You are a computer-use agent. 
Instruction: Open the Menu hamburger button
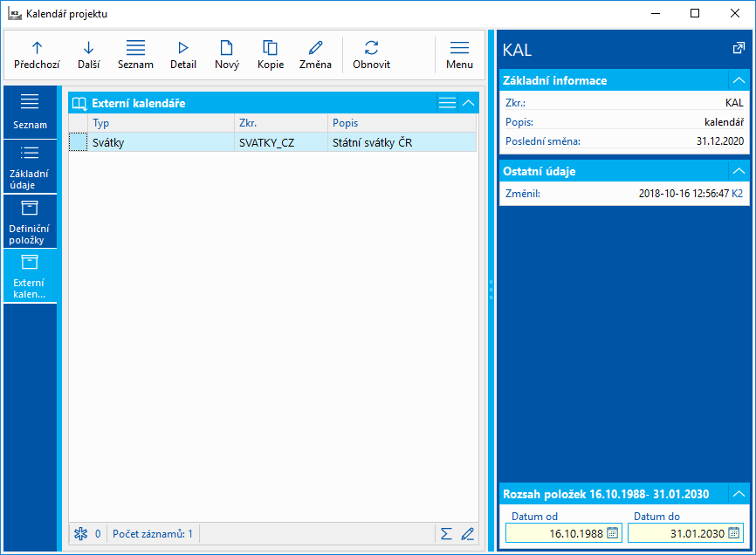tap(459, 55)
